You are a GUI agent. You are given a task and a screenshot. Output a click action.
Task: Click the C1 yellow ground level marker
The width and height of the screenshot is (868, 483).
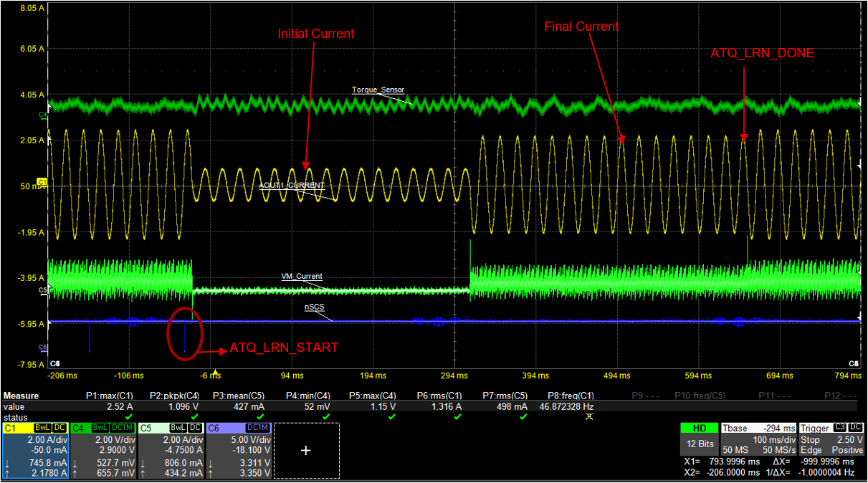[42, 183]
